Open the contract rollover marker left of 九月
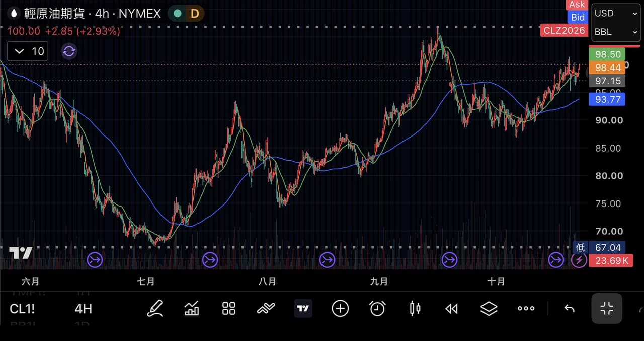The width and height of the screenshot is (644, 341). point(327,260)
